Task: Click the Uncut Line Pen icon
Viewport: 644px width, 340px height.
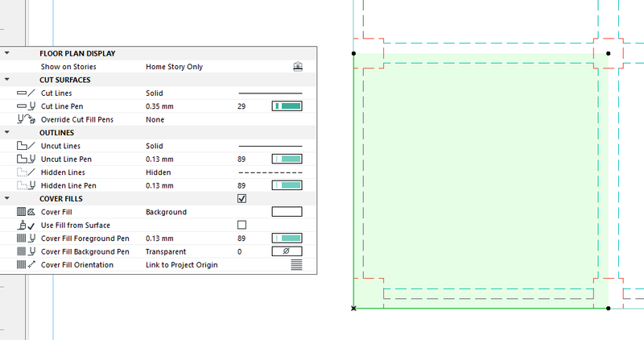Action: coord(26,159)
